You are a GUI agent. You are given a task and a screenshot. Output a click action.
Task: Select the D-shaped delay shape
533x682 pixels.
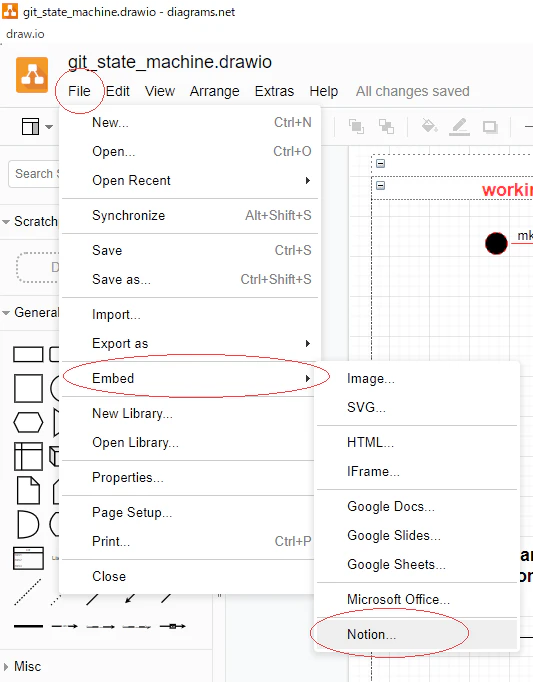point(28,524)
